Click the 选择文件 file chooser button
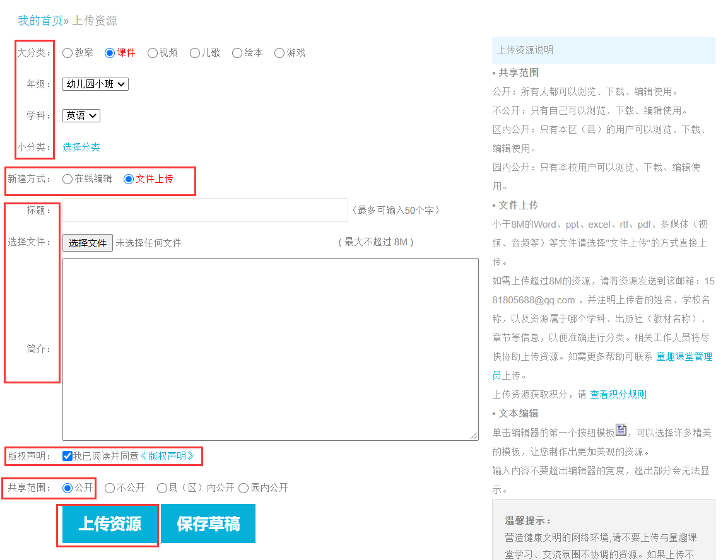Screen dimensions: 728x560 pos(88,243)
